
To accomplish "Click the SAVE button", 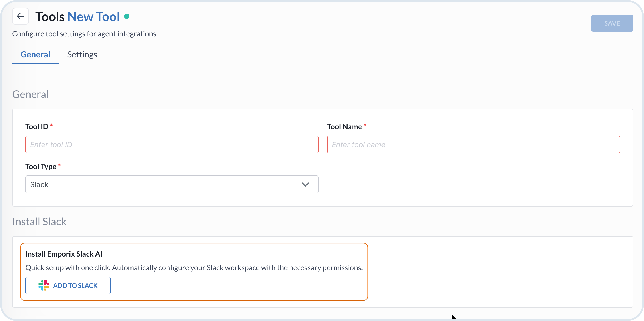I will [x=612, y=23].
